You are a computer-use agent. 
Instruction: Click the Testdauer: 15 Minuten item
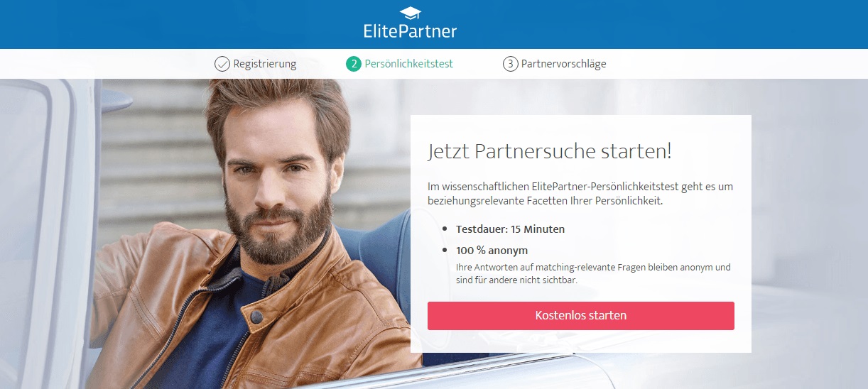pos(511,229)
